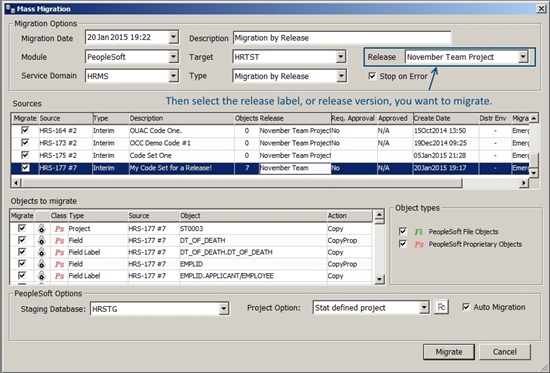
Task: Click Sources list scroll down arrow
Action: pyautogui.click(x=534, y=172)
